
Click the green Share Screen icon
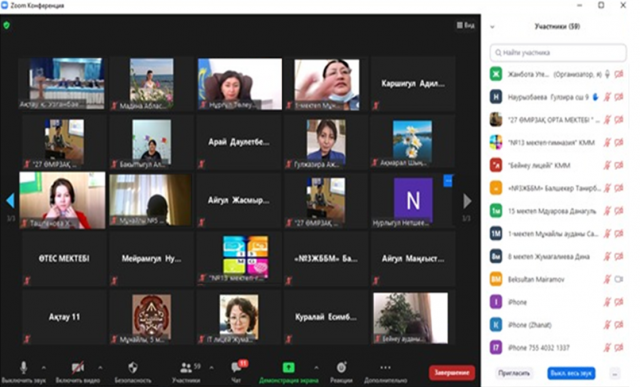pyautogui.click(x=289, y=367)
